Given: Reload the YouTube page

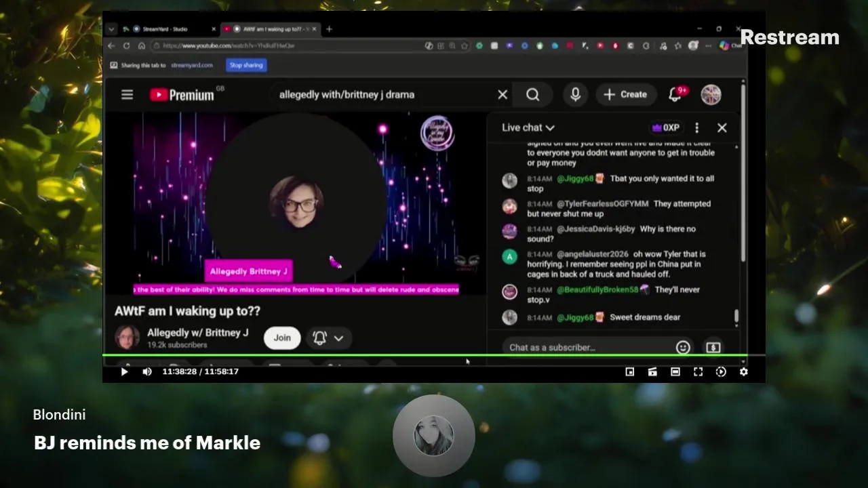Looking at the screenshot, I should [126, 45].
